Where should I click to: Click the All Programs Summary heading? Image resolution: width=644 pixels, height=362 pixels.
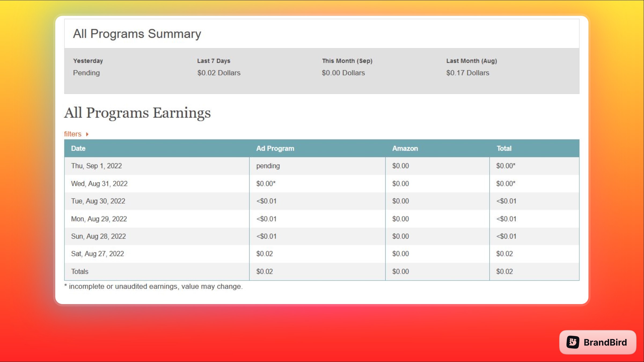pyautogui.click(x=137, y=34)
